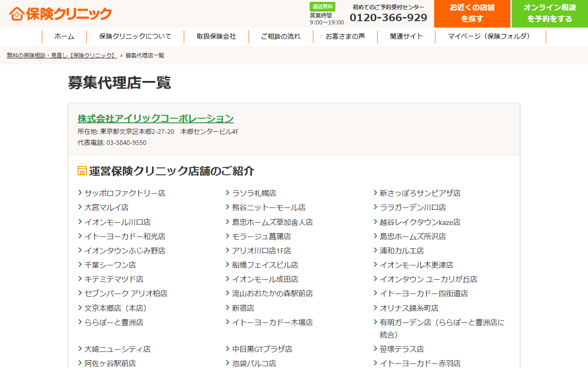Open 浦和カルエ店 link
The width and height of the screenshot is (588, 368).
401,251
